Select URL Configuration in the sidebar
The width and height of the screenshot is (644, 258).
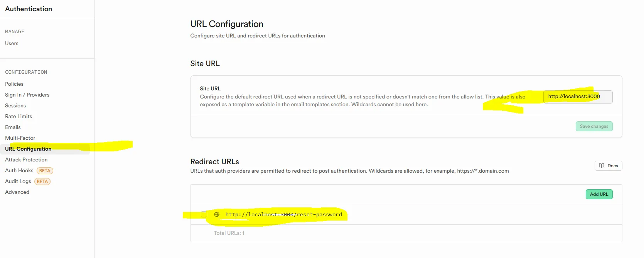pyautogui.click(x=28, y=149)
